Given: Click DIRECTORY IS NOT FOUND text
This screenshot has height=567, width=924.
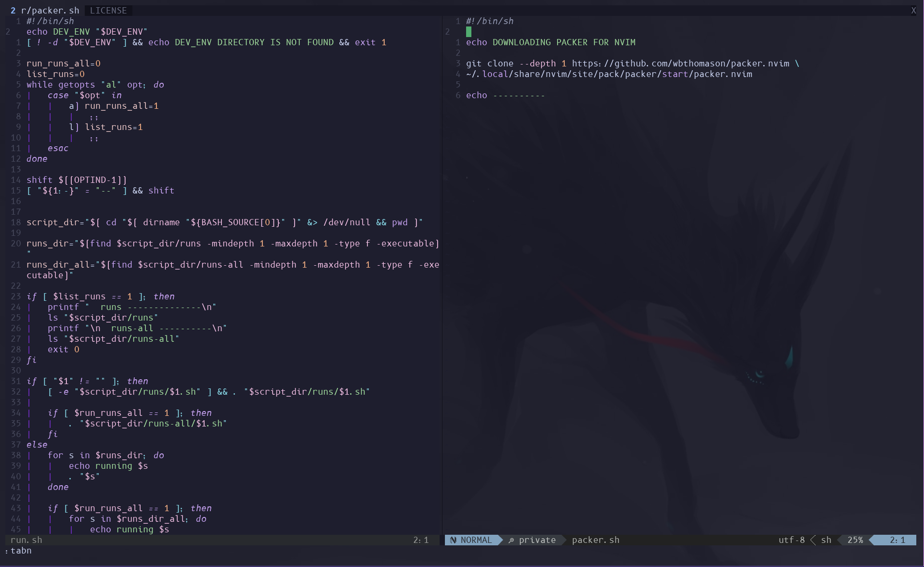Looking at the screenshot, I should 275,42.
